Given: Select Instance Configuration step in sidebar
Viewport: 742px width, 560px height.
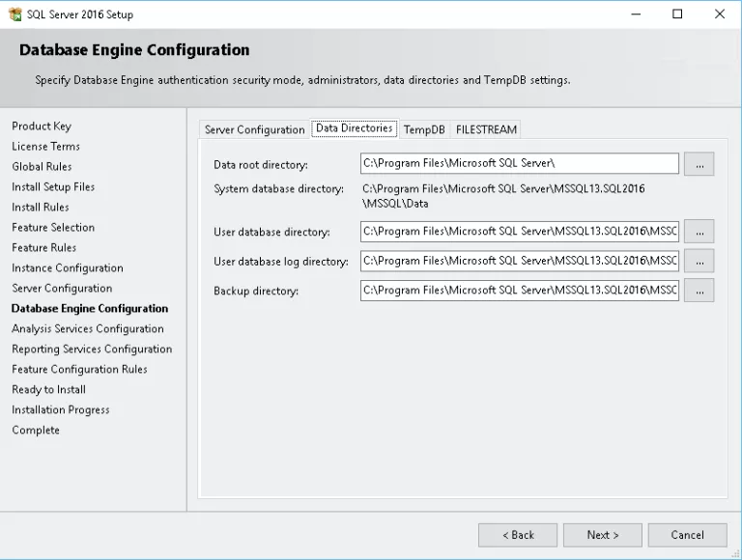Looking at the screenshot, I should (68, 268).
